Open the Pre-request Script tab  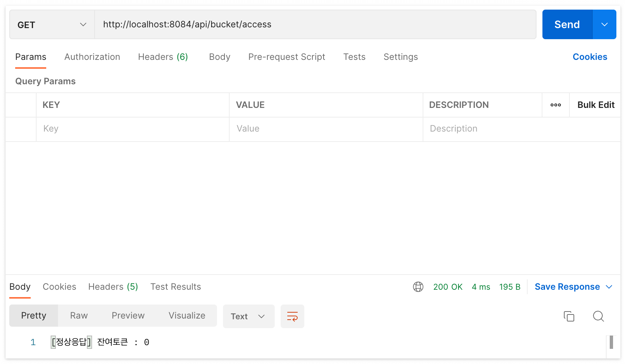tap(287, 57)
